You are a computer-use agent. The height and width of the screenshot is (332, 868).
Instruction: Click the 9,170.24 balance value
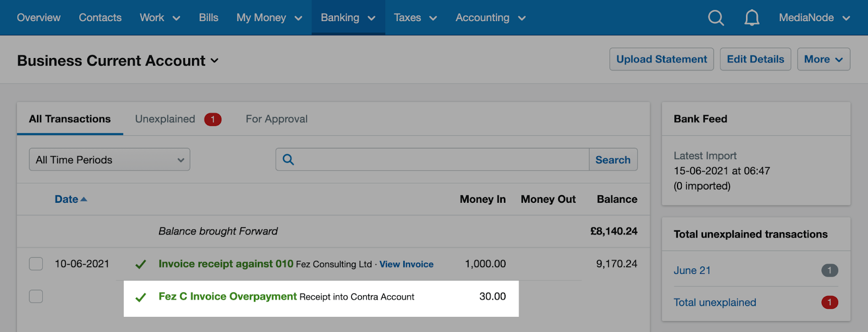[x=617, y=264]
